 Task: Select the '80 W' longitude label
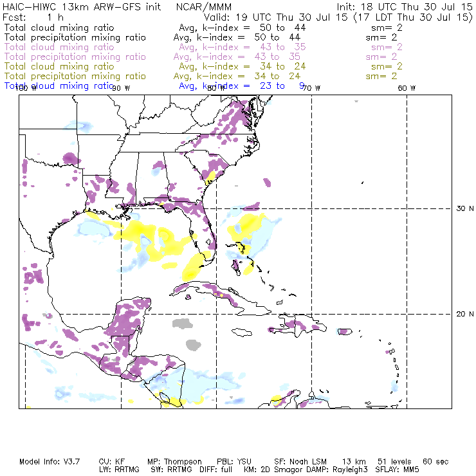click(x=216, y=88)
